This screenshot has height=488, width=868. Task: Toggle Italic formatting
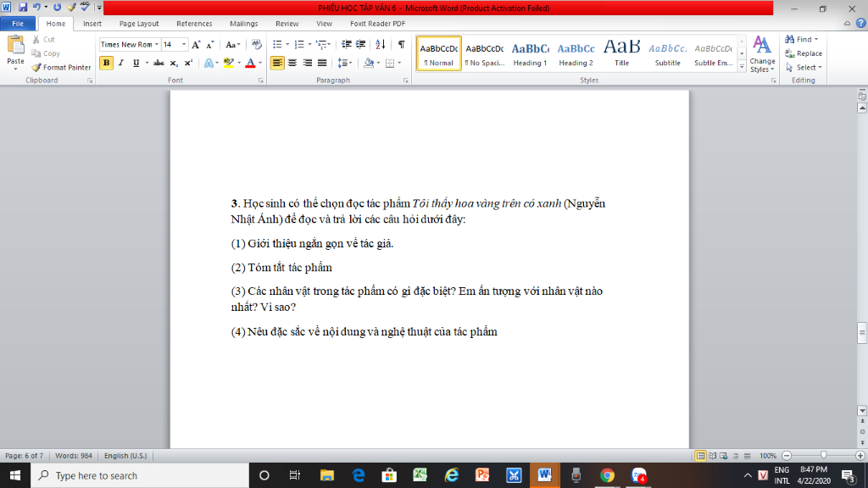pos(120,63)
